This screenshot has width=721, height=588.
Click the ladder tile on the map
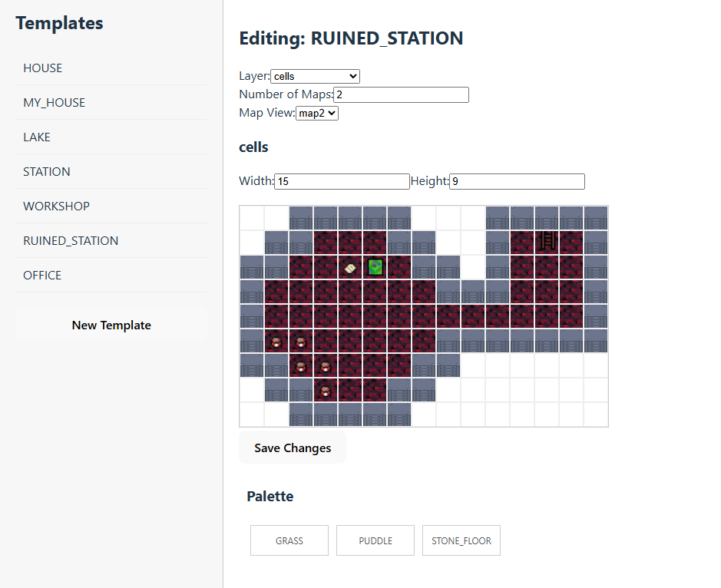(547, 242)
